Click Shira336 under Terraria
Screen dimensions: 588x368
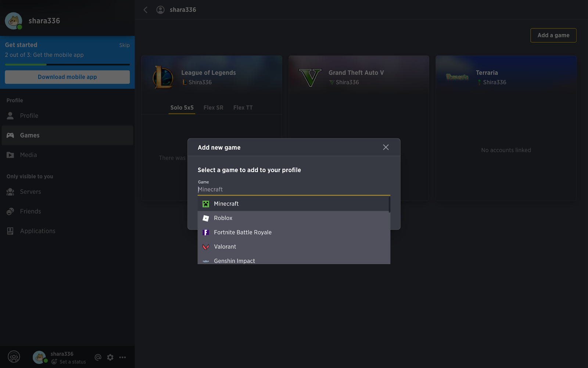click(x=495, y=82)
